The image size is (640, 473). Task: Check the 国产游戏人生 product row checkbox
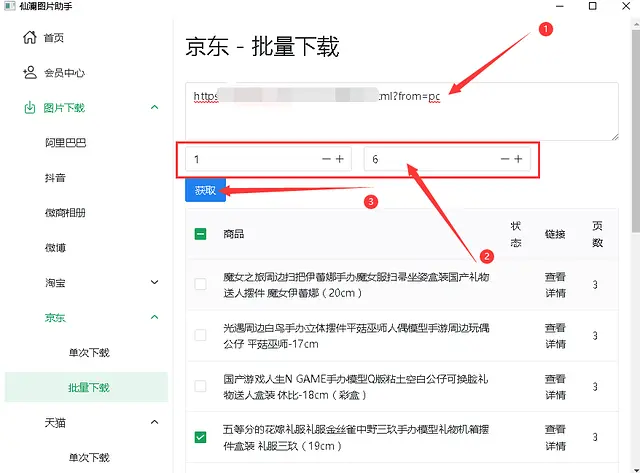200,386
